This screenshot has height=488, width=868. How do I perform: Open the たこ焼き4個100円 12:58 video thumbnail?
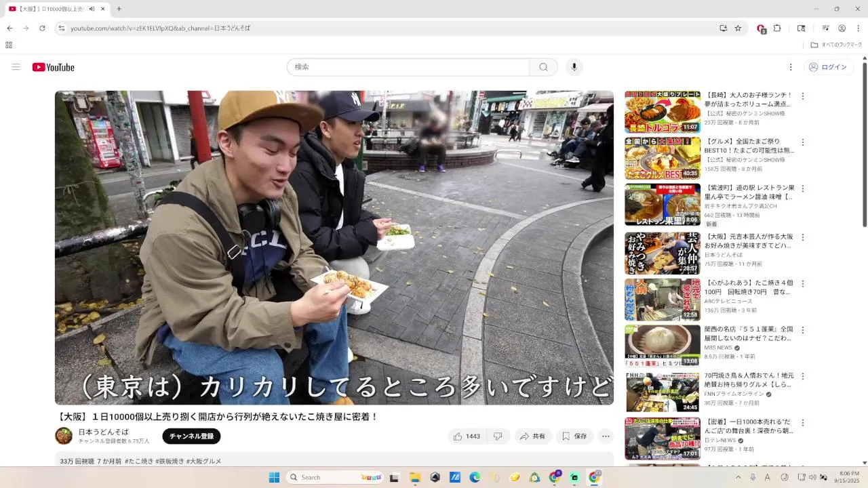[663, 300]
